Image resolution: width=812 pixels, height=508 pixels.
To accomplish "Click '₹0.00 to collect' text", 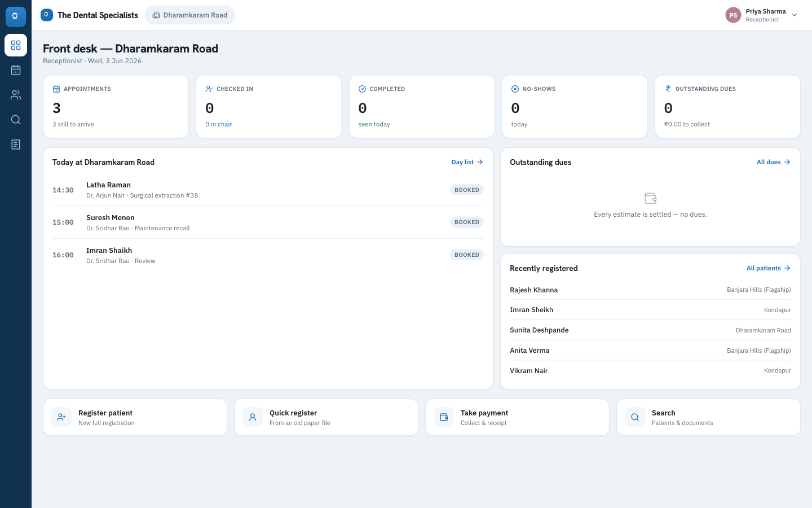I will tap(687, 124).
